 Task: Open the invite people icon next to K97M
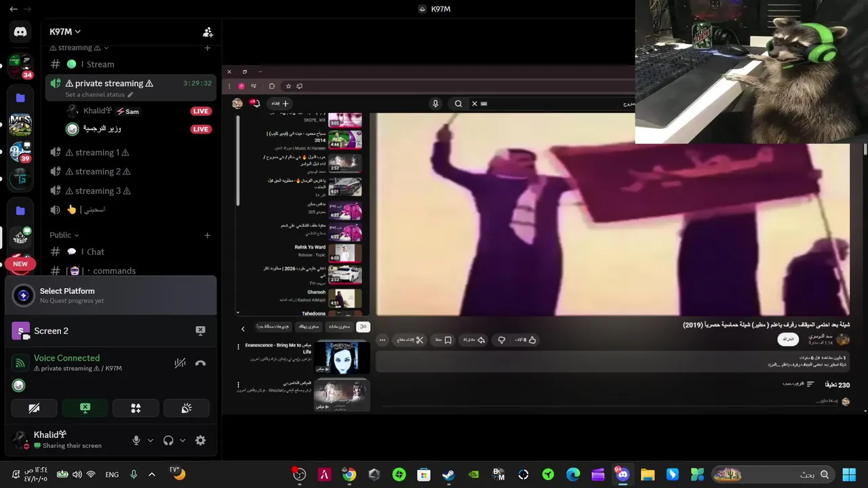click(208, 32)
